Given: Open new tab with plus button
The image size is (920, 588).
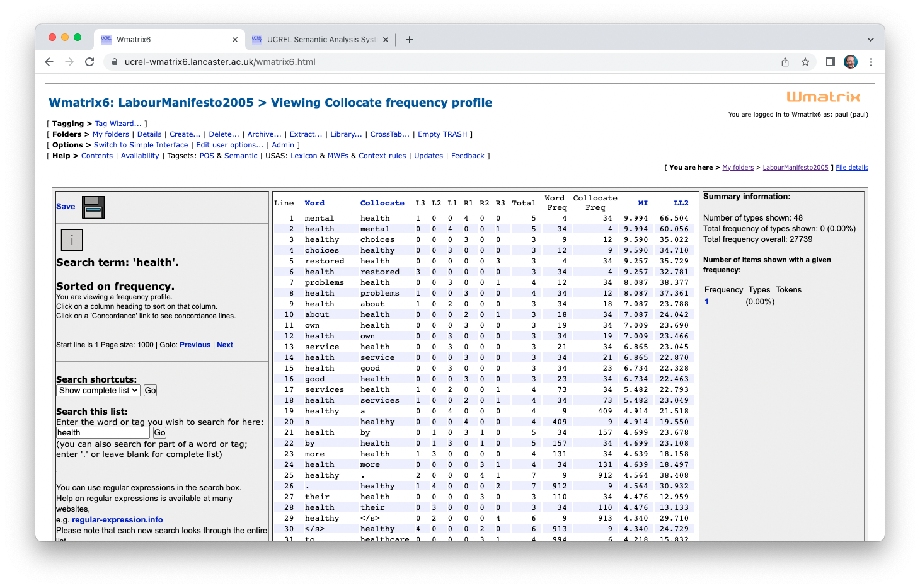Looking at the screenshot, I should (410, 40).
